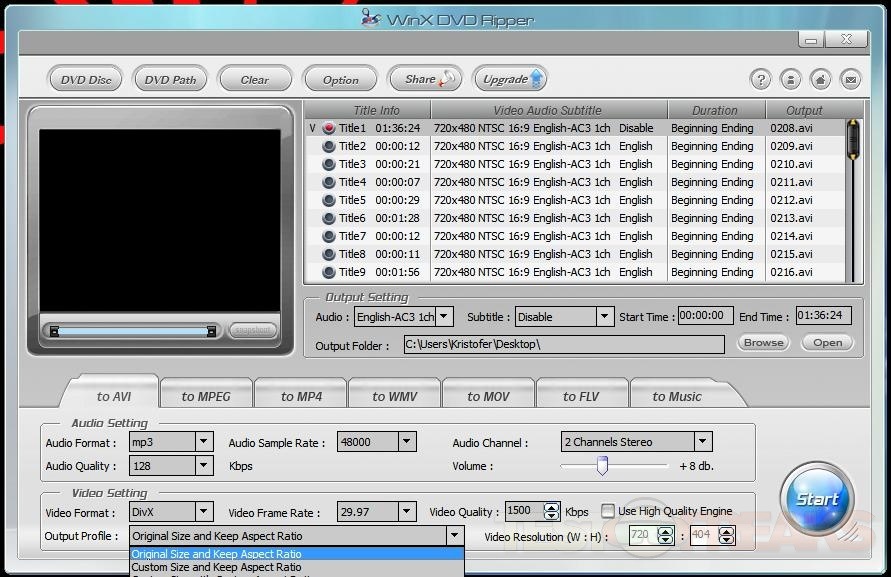This screenshot has height=577, width=891.
Task: Select the Title1 radio button
Action: [328, 128]
